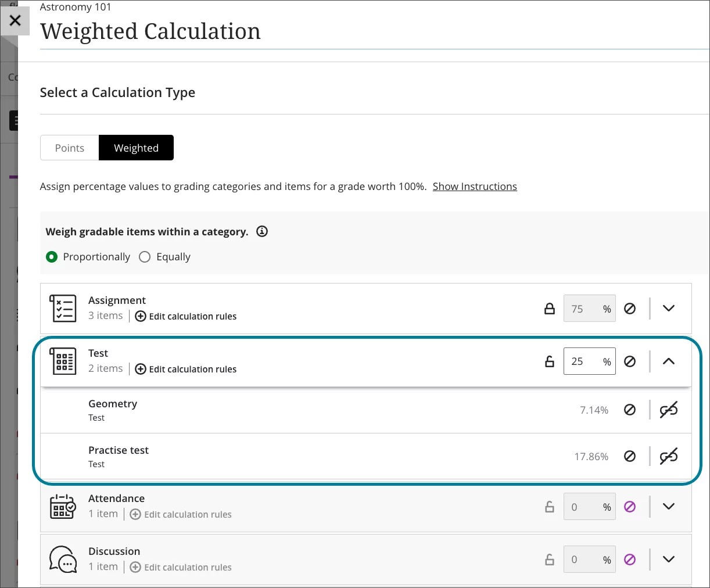Expand the Assignment category details
Viewport: 710px width, 588px height.
669,309
